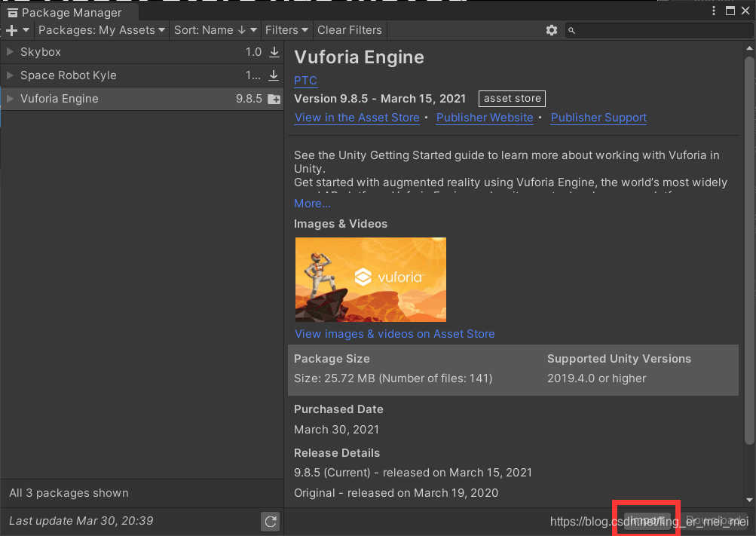Click the Vuforia preview thumbnail image

point(371,280)
